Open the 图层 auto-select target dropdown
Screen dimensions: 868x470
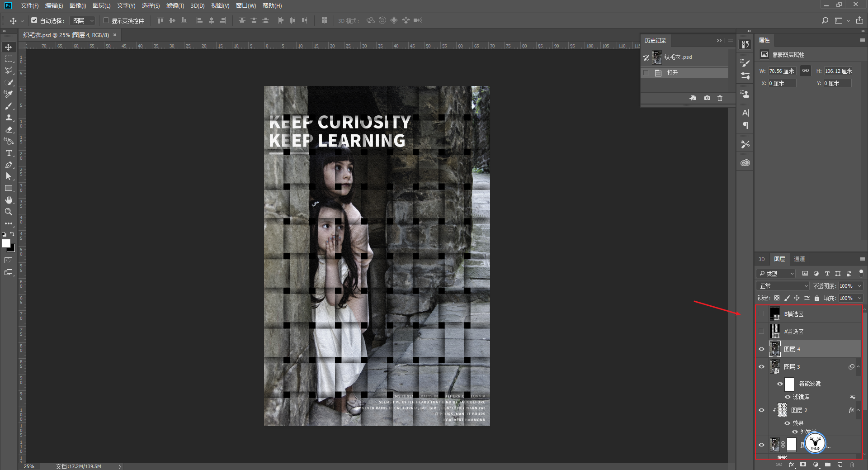click(x=83, y=20)
